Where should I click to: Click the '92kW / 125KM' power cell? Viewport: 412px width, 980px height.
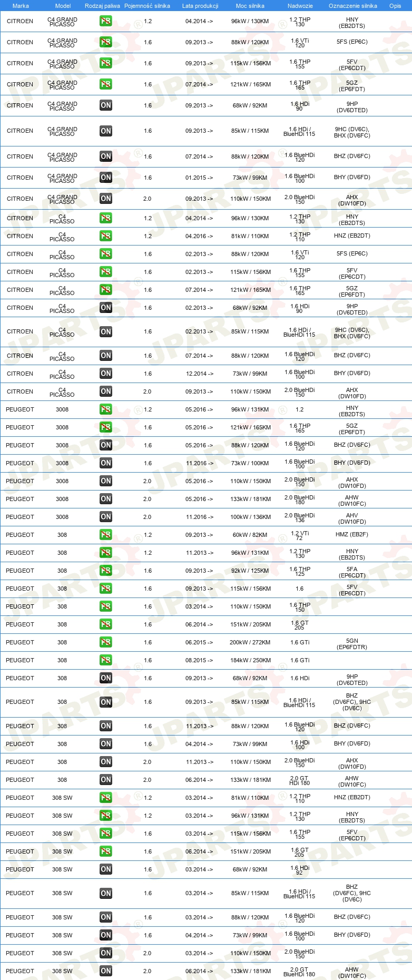(x=250, y=571)
